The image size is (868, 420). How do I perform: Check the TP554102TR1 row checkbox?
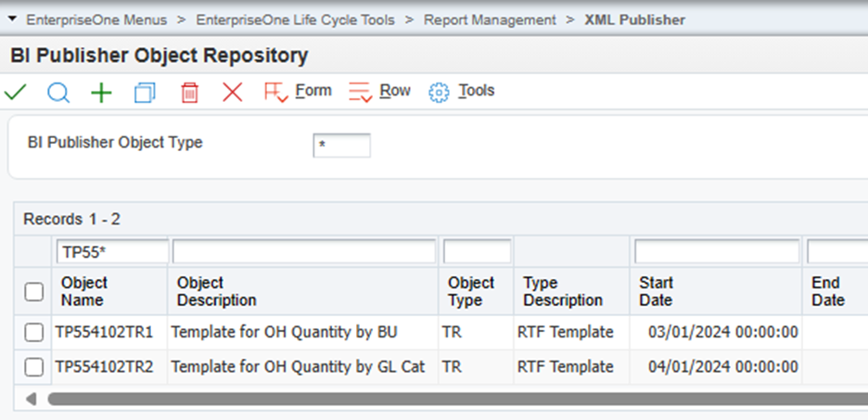pos(34,333)
